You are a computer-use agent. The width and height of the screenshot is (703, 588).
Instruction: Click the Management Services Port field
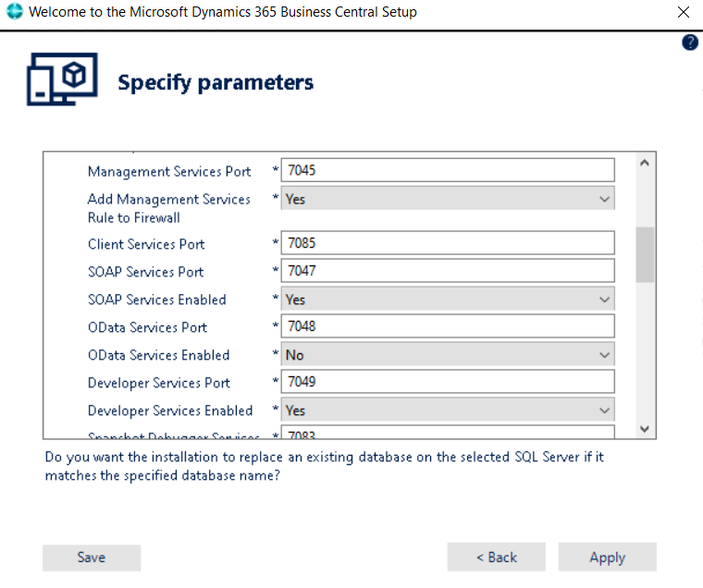448,170
